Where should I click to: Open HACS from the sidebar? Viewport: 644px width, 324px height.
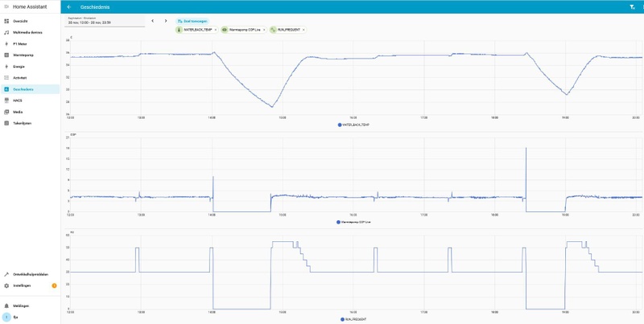[30, 100]
